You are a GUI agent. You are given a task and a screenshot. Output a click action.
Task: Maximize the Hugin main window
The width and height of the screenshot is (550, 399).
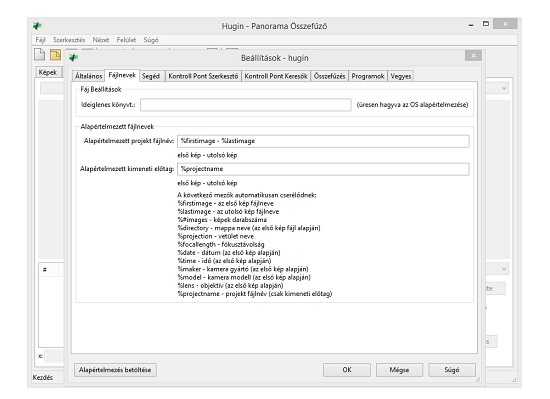(x=486, y=24)
